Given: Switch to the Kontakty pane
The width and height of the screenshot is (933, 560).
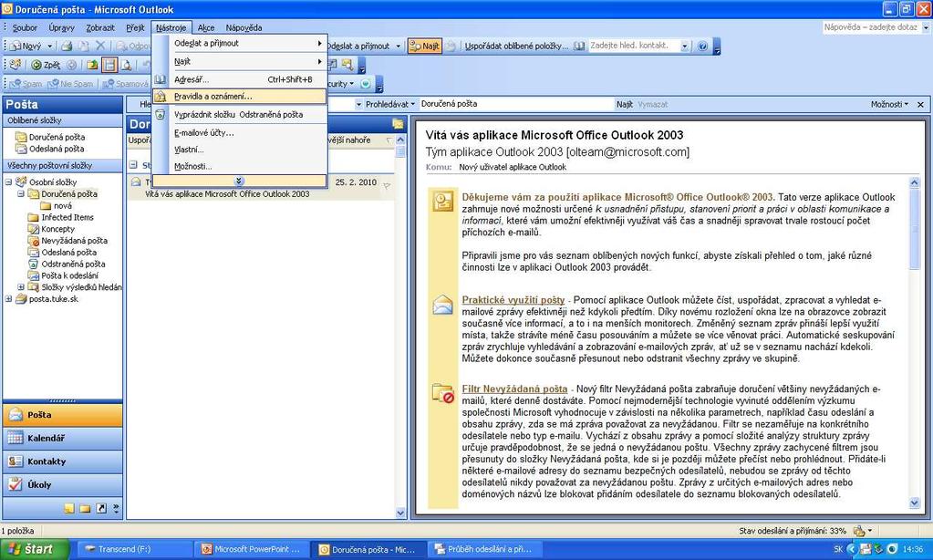Looking at the screenshot, I should (x=63, y=461).
